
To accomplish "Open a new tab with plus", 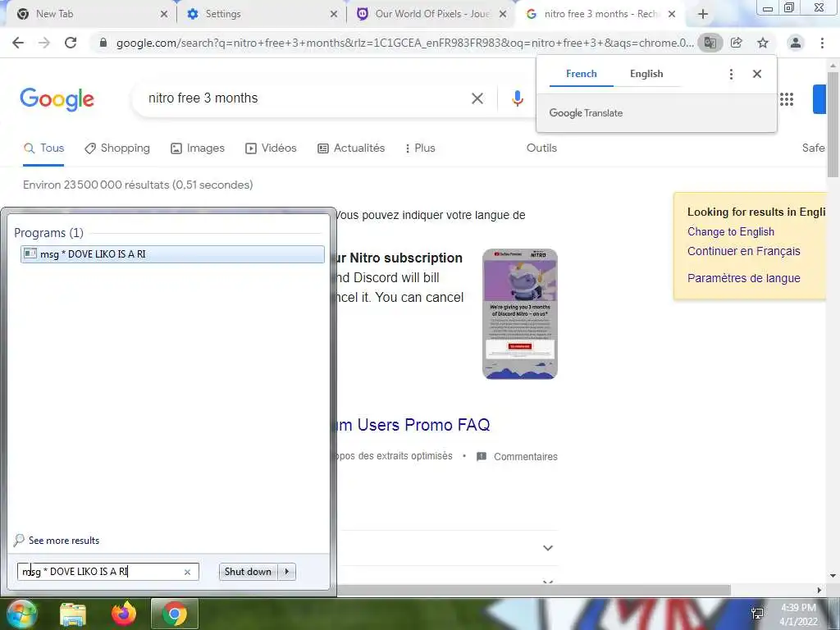I will click(703, 15).
